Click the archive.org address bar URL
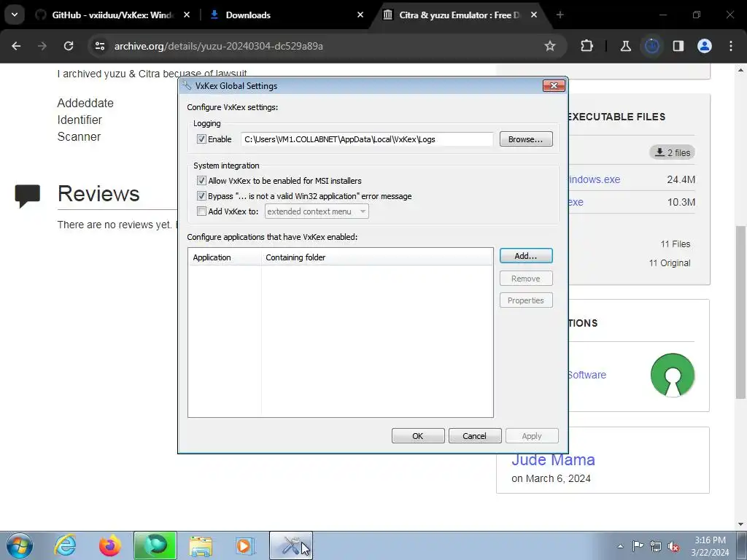Viewport: 747px width, 560px height. pyautogui.click(x=219, y=46)
